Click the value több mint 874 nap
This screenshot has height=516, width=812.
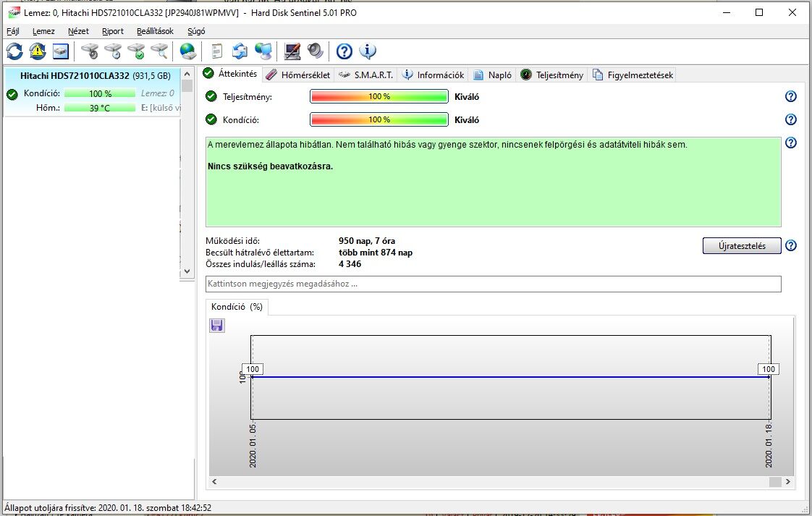pos(376,253)
